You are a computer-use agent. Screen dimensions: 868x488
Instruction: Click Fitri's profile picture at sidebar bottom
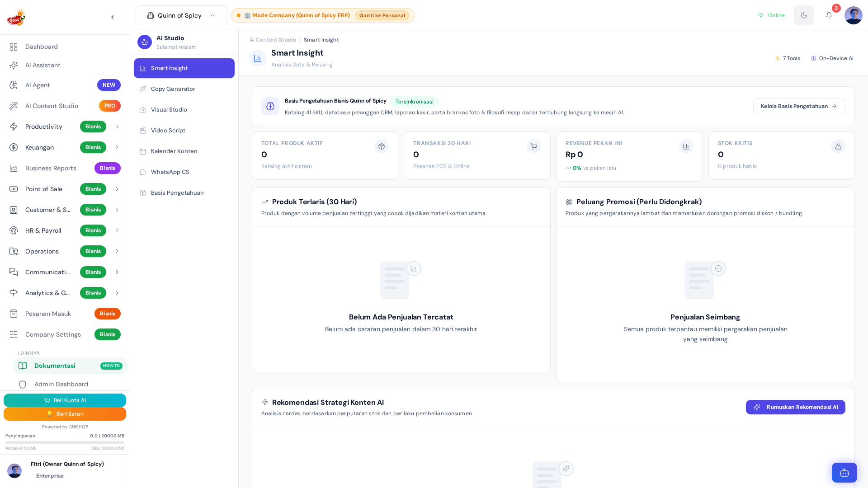tap(14, 471)
